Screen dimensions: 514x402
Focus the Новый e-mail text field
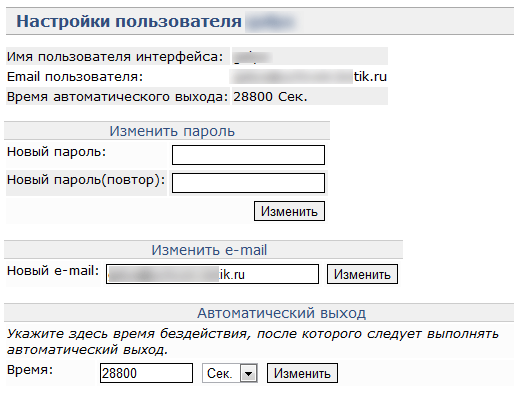pos(212,274)
